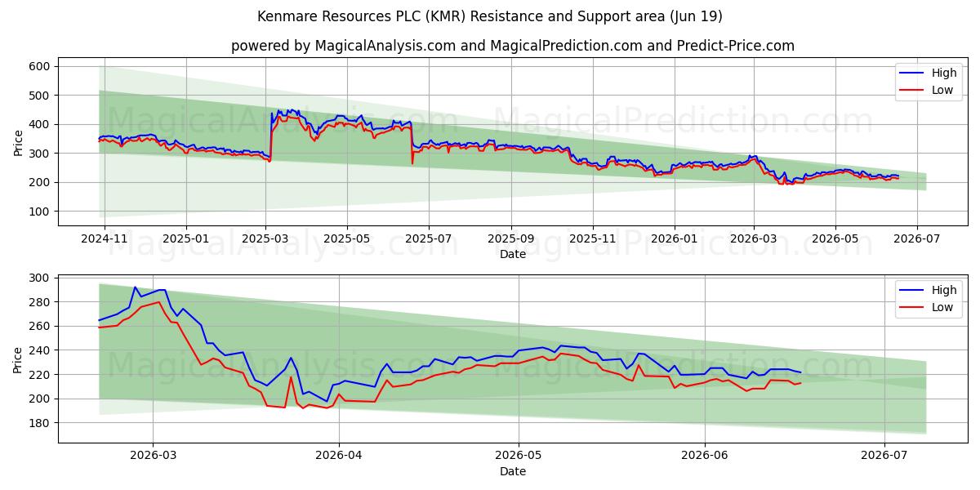Click the '2026-07' x-axis label in top chart
This screenshot has height=490, width=980.
click(x=916, y=238)
